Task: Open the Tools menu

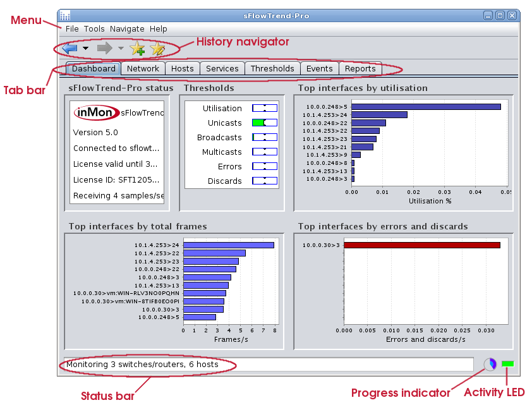Action: pyautogui.click(x=94, y=29)
